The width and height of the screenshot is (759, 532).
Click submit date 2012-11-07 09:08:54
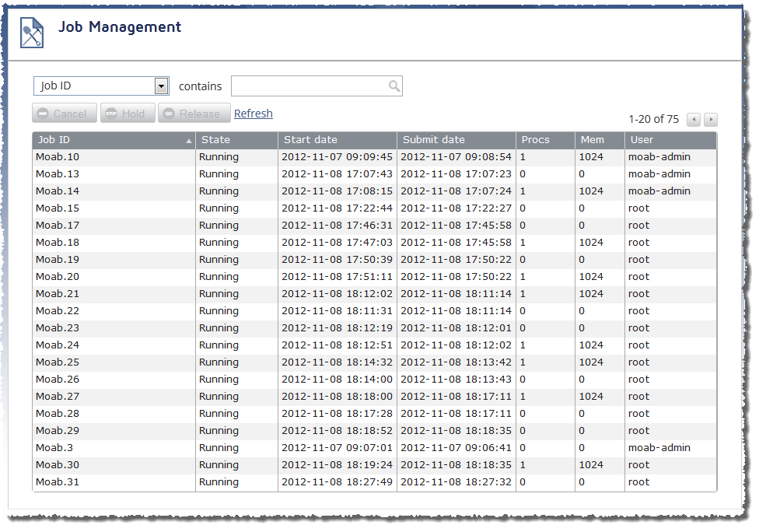point(456,157)
